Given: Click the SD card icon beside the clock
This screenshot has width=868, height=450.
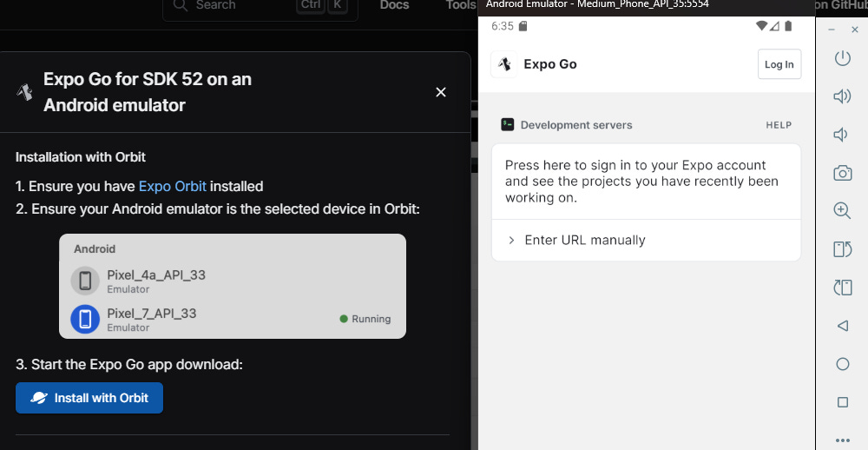Looking at the screenshot, I should 523,26.
